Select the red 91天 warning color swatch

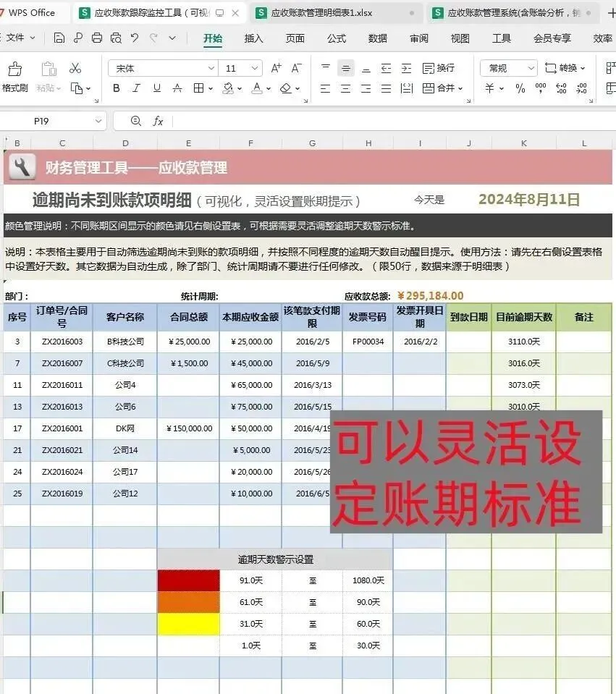coord(189,580)
